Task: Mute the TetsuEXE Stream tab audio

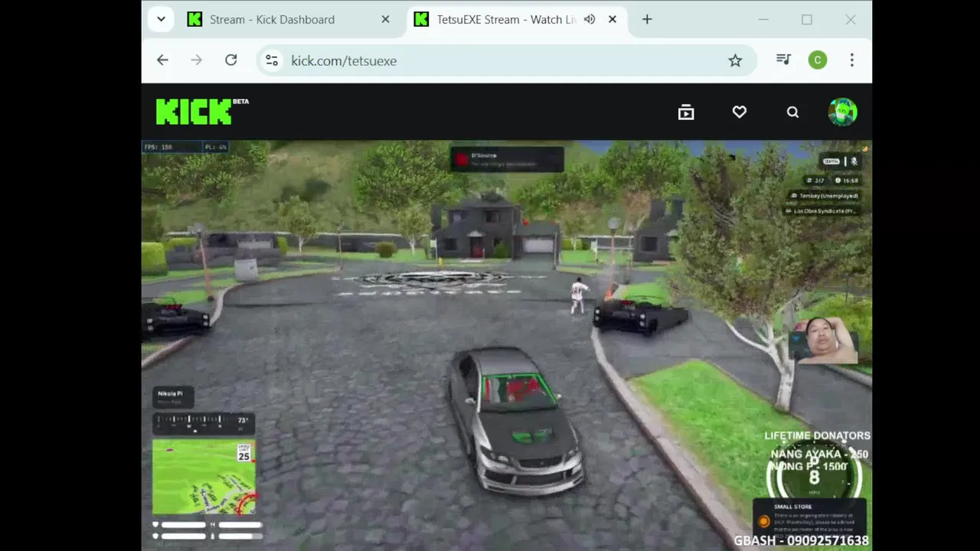Action: click(589, 19)
